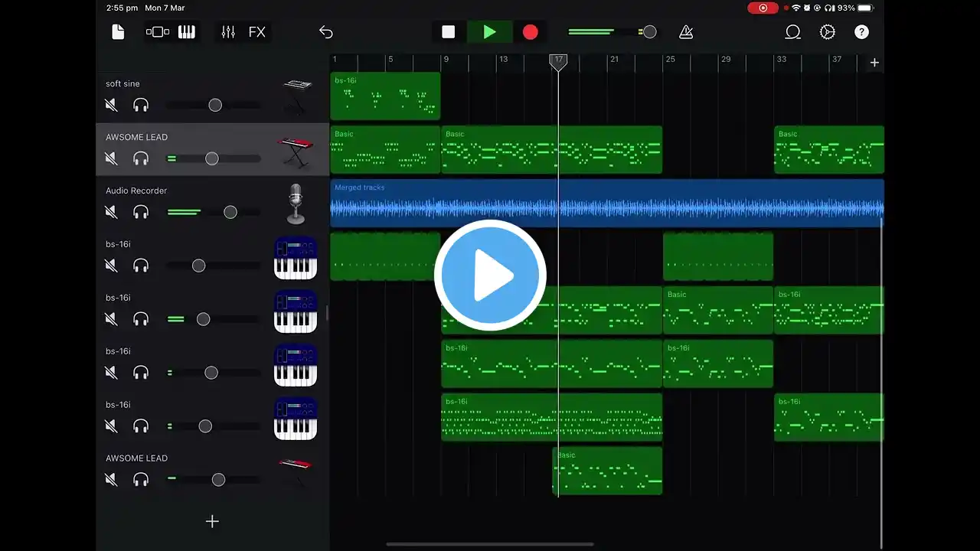Open the lowest bs-16i track's piano icon
This screenshot has width=980, height=551.
(296, 419)
